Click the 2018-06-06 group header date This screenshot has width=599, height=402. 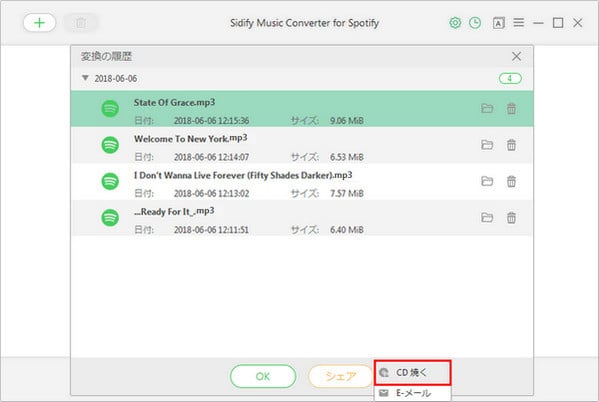(116, 78)
